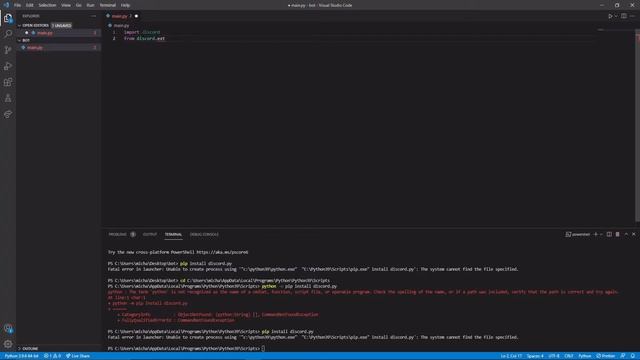
Task: Open the Live Share activity bar icon
Action: (x=8, y=114)
